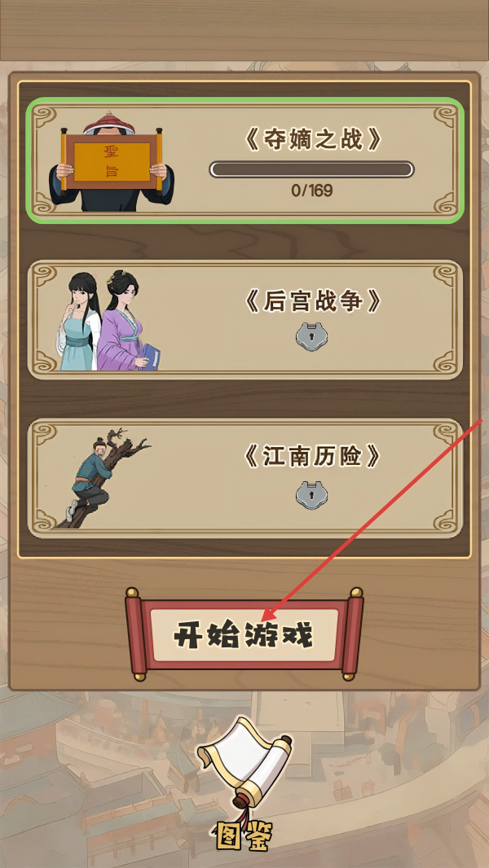Screen dimensions: 489x868
Task: Select the 《江南历险》 locked chapter card
Action: coord(244,478)
